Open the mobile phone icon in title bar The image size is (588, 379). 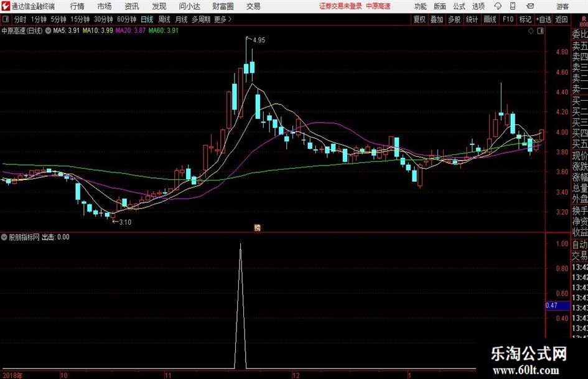(x=513, y=6)
